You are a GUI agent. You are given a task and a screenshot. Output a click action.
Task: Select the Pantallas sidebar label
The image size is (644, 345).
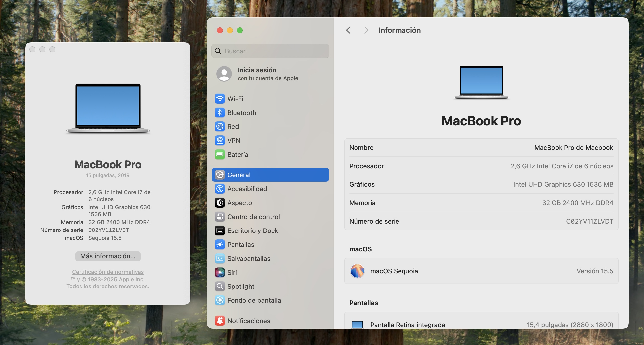click(x=241, y=245)
